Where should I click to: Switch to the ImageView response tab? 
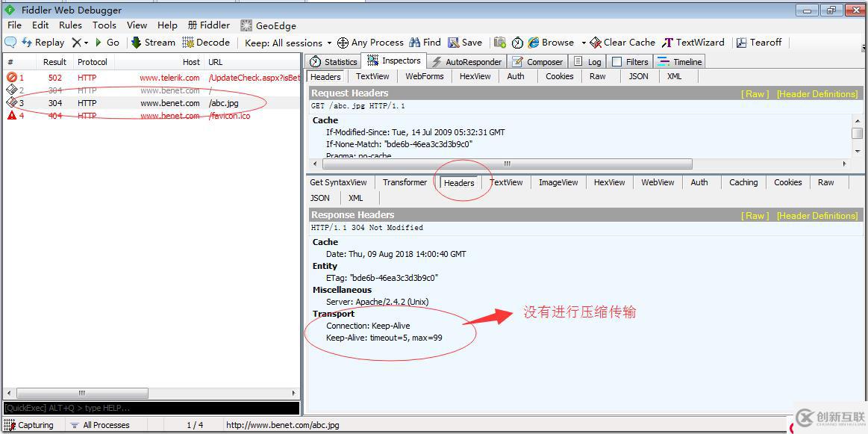558,182
